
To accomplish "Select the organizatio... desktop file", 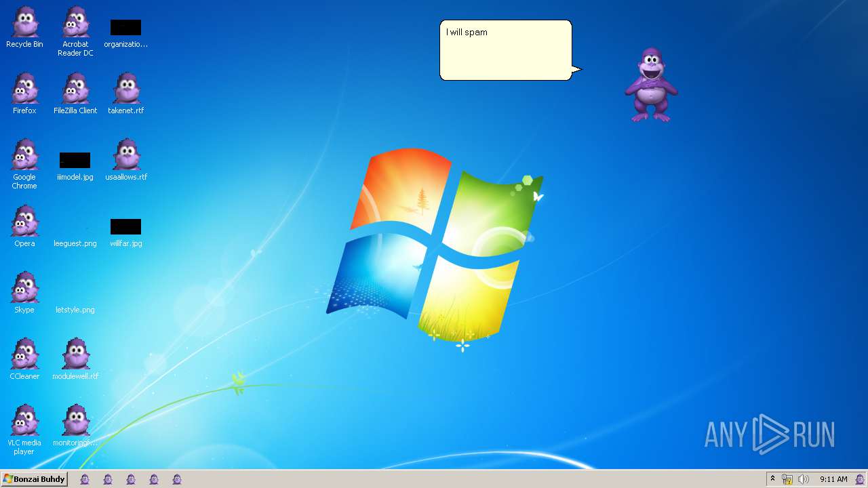I will (x=125, y=32).
